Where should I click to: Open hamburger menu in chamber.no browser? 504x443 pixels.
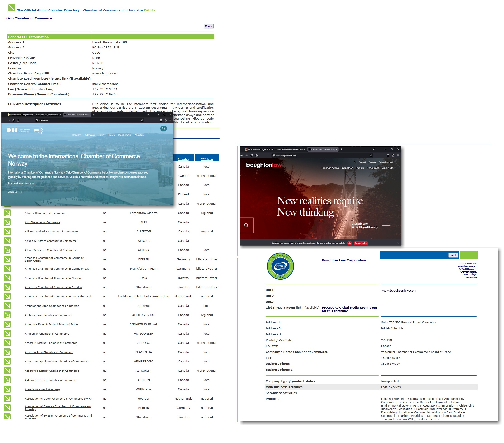click(170, 120)
